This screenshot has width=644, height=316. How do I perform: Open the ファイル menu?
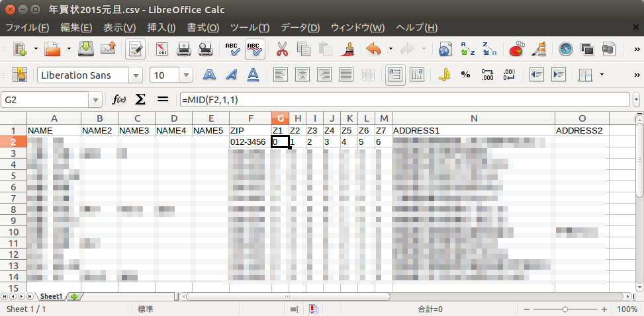tap(27, 28)
